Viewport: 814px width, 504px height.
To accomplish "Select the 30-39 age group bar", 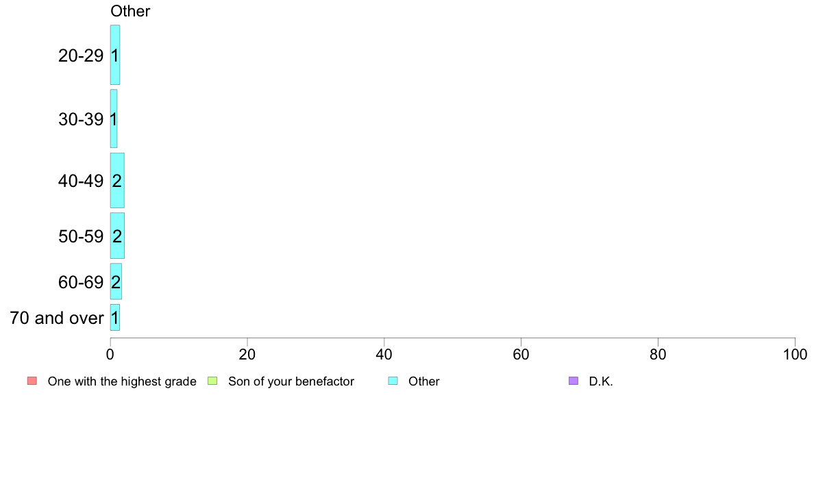I will (114, 118).
